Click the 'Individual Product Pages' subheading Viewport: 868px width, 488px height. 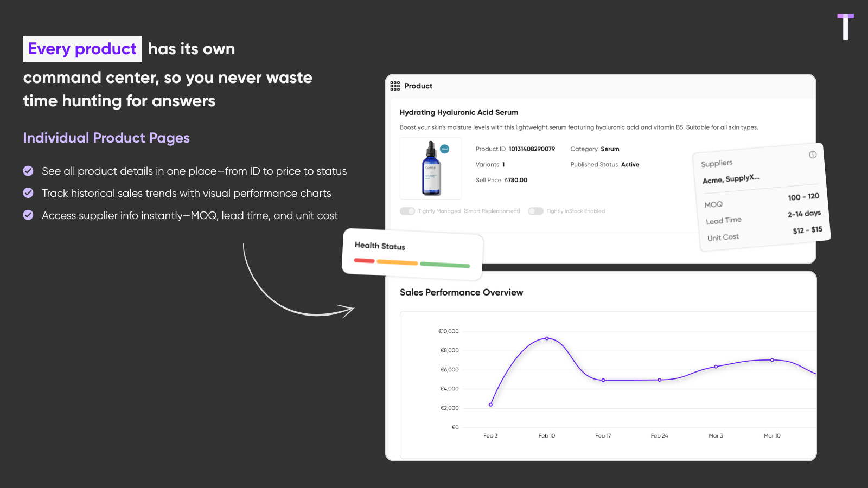click(106, 138)
